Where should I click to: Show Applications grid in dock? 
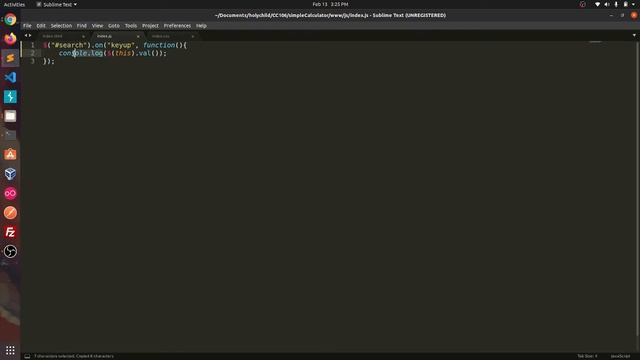click(x=10, y=350)
